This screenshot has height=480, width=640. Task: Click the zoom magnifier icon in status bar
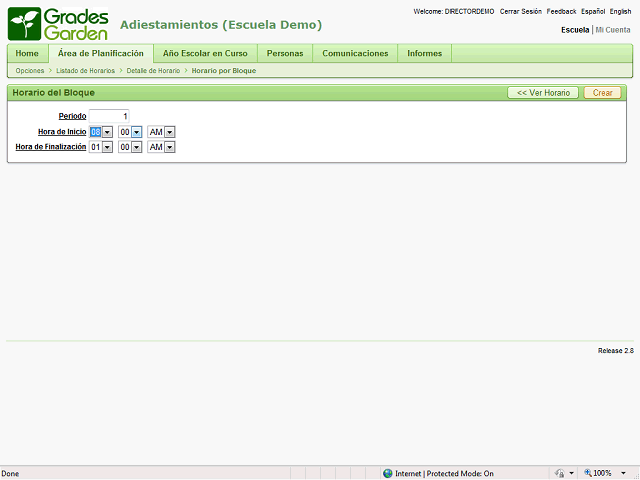(588, 473)
